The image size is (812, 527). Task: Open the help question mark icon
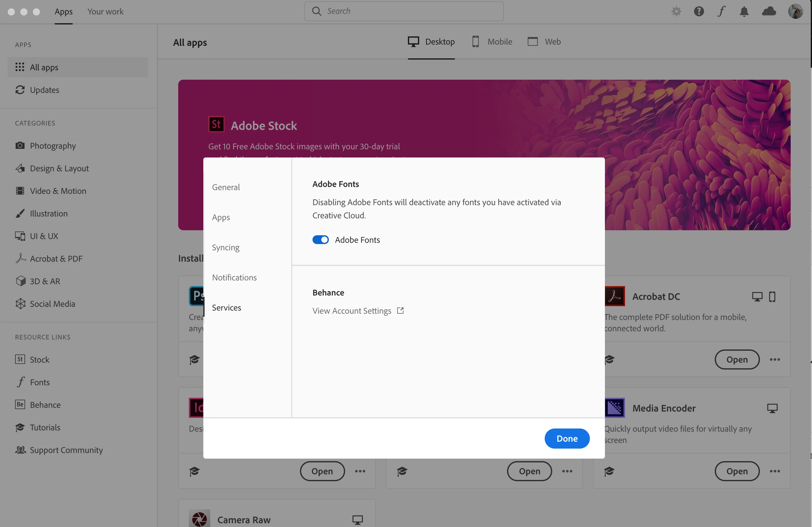click(699, 11)
